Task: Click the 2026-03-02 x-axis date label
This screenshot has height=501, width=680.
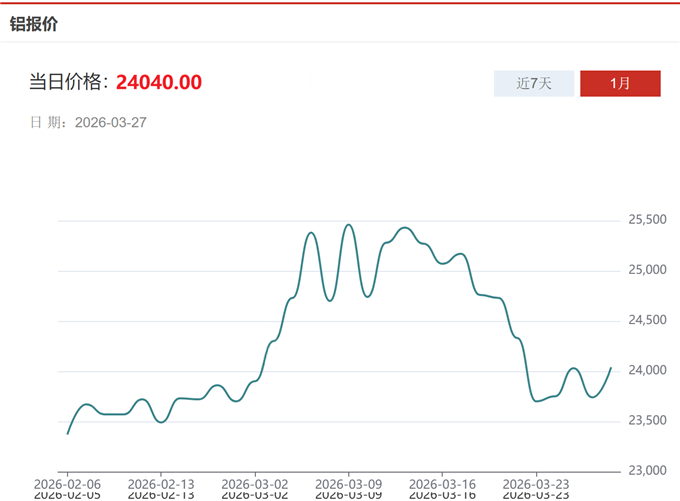Action: 254,483
